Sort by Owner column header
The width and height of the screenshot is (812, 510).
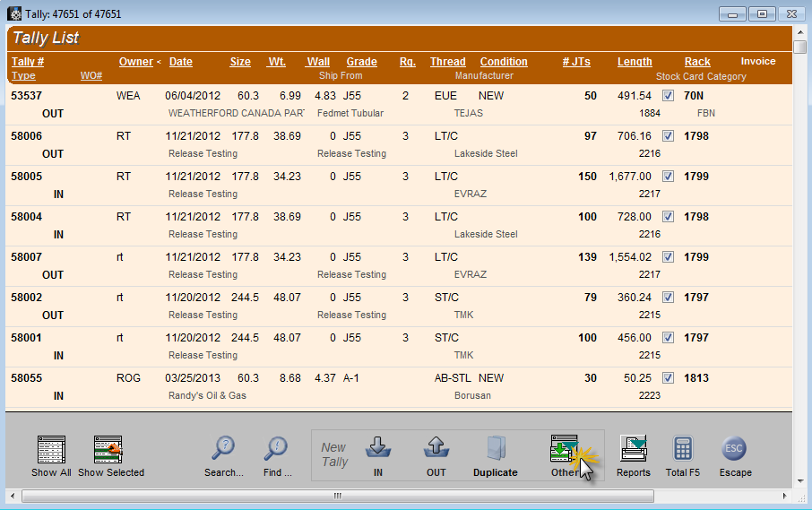136,62
